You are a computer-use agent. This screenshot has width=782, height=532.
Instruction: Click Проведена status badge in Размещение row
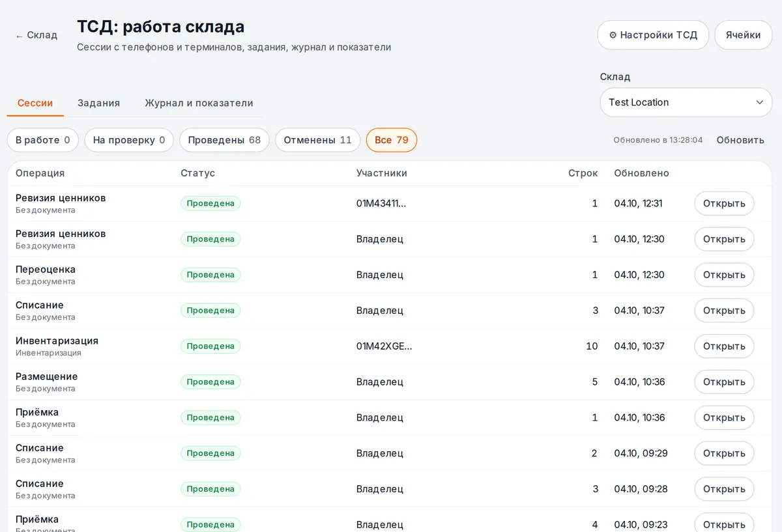click(x=210, y=382)
